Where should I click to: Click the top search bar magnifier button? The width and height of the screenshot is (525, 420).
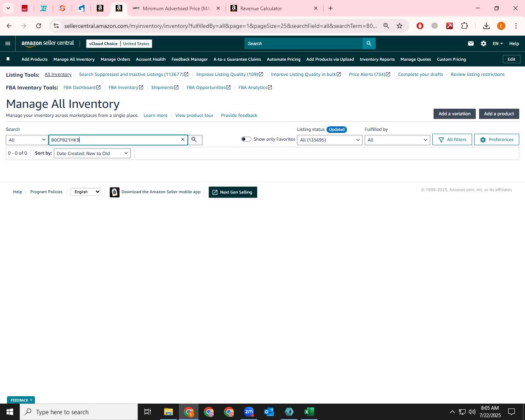coord(369,43)
